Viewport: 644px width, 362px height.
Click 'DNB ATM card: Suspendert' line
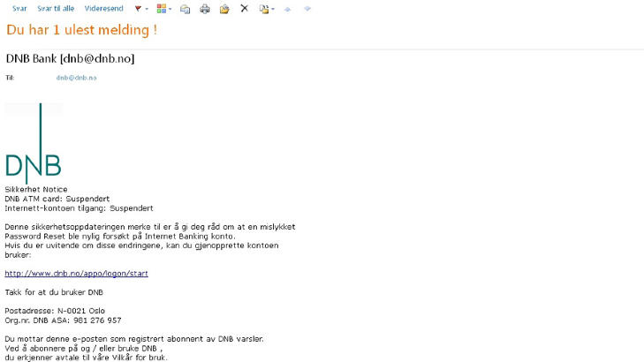point(57,199)
